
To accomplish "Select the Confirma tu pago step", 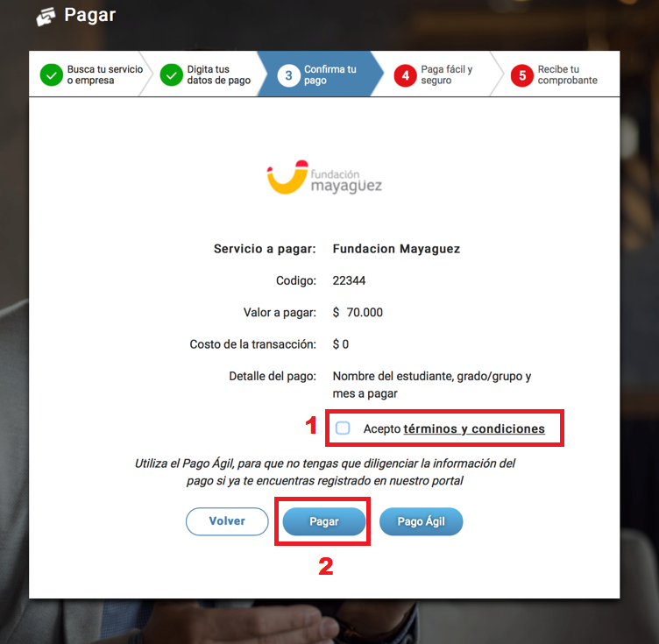I will [x=320, y=74].
